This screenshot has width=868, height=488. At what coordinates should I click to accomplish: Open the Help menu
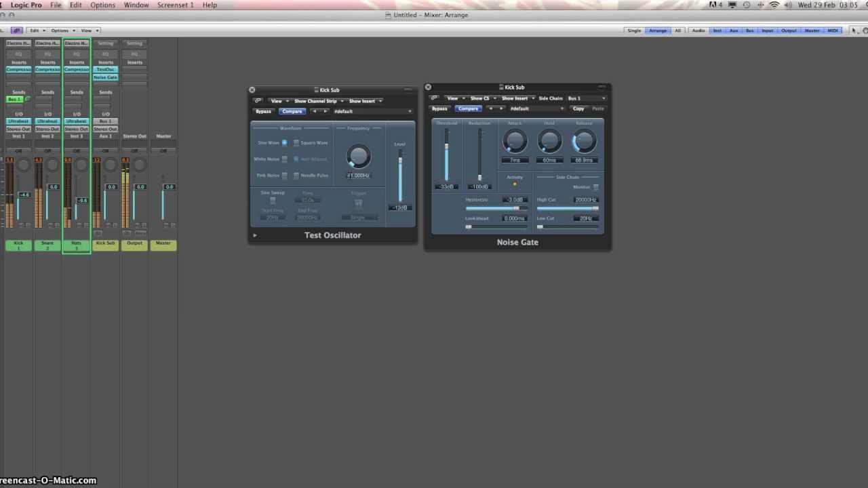210,5
